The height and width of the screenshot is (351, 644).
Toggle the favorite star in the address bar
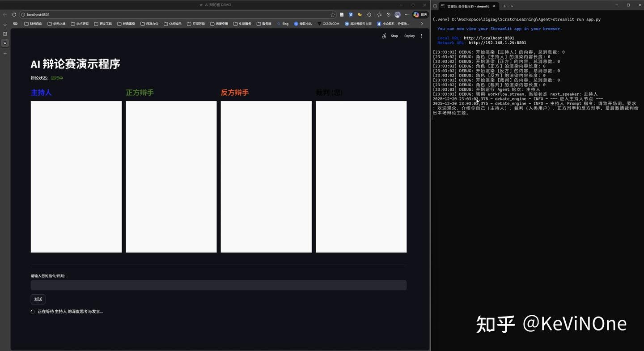click(332, 14)
